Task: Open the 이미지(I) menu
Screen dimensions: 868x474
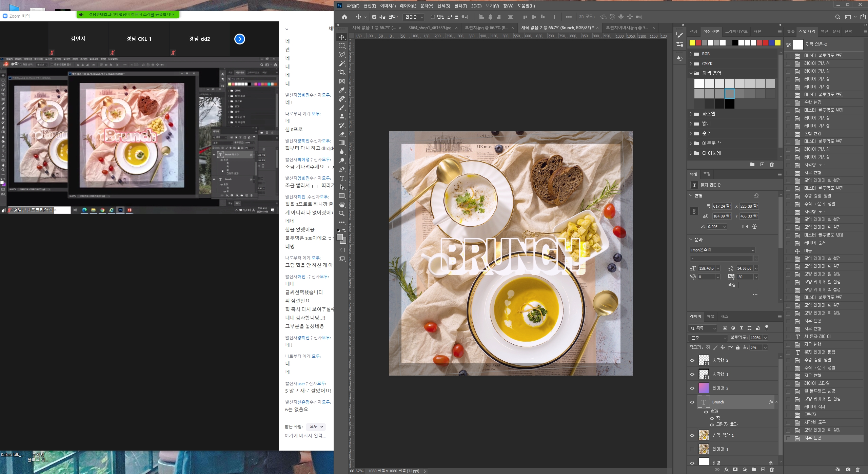Action: [388, 6]
